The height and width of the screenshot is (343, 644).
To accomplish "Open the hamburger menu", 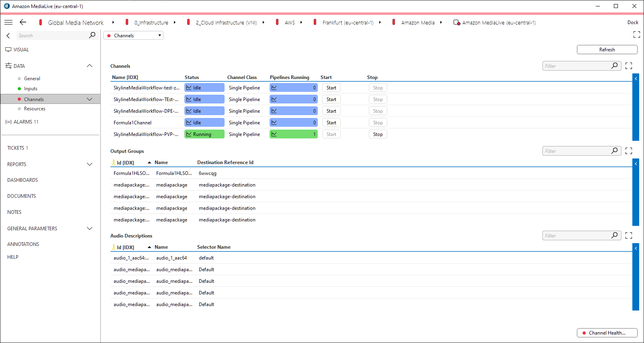I will (x=8, y=22).
